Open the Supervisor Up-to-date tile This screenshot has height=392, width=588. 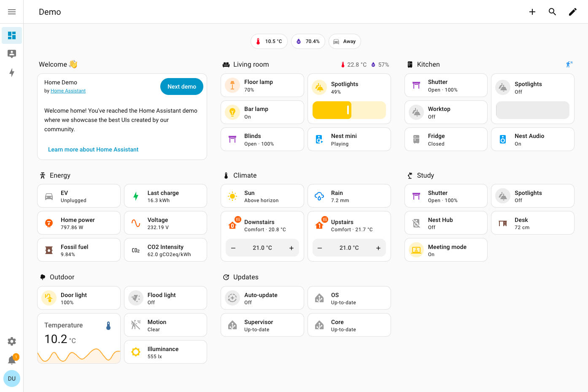tap(262, 325)
